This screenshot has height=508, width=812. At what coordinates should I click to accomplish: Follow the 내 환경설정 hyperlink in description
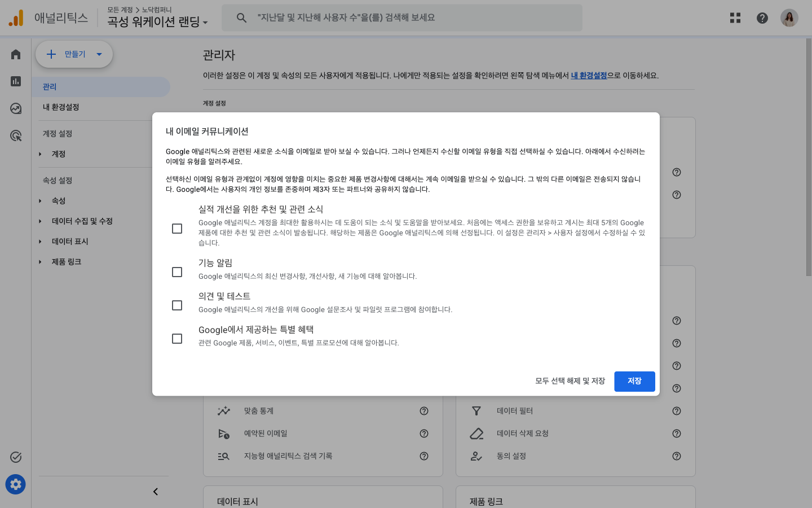(x=589, y=76)
